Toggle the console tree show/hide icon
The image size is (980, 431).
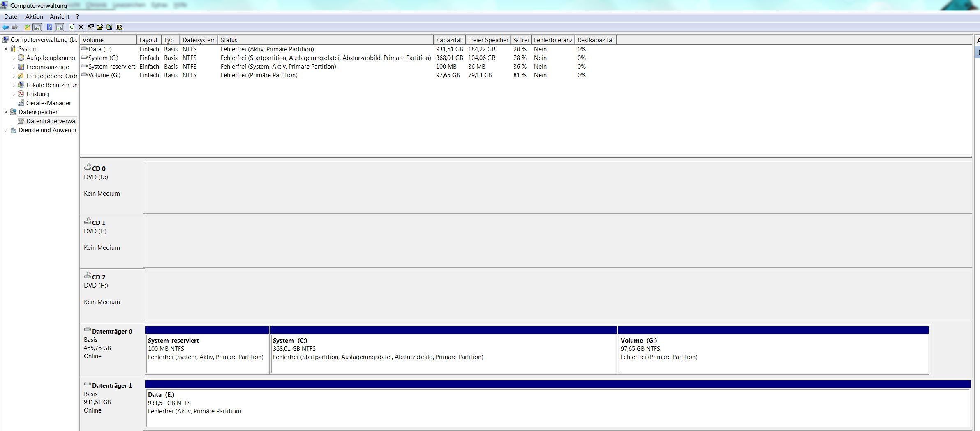point(37,27)
